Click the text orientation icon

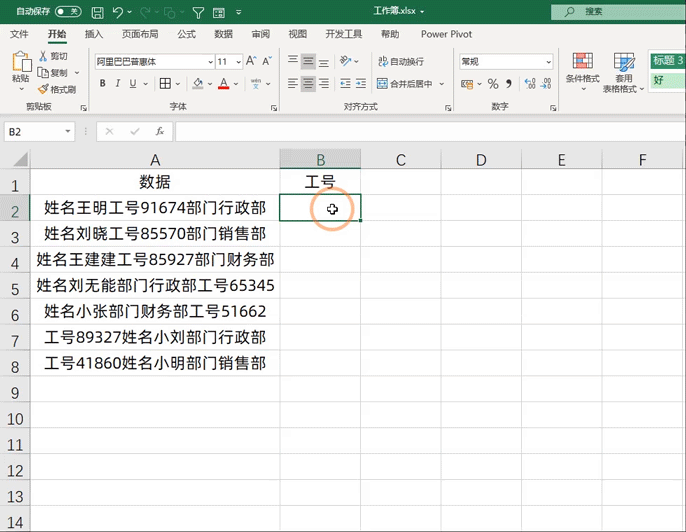click(x=346, y=61)
